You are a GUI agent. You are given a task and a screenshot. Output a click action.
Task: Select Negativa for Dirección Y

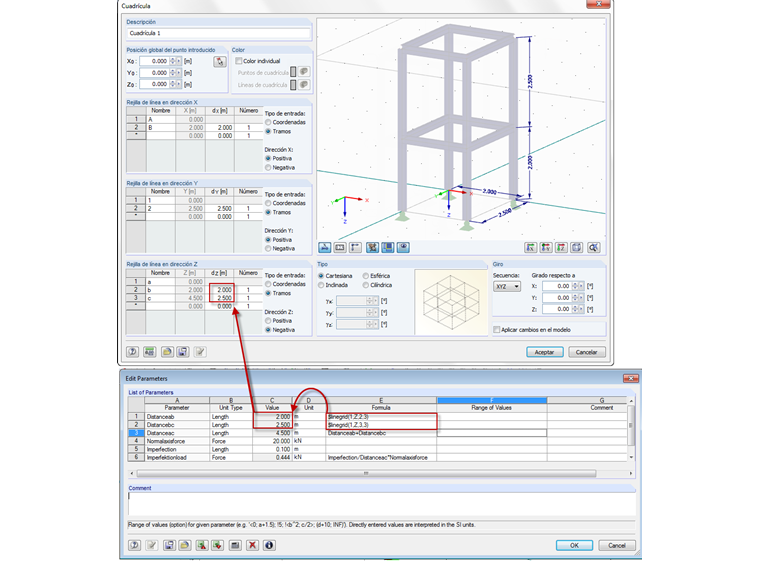click(268, 249)
